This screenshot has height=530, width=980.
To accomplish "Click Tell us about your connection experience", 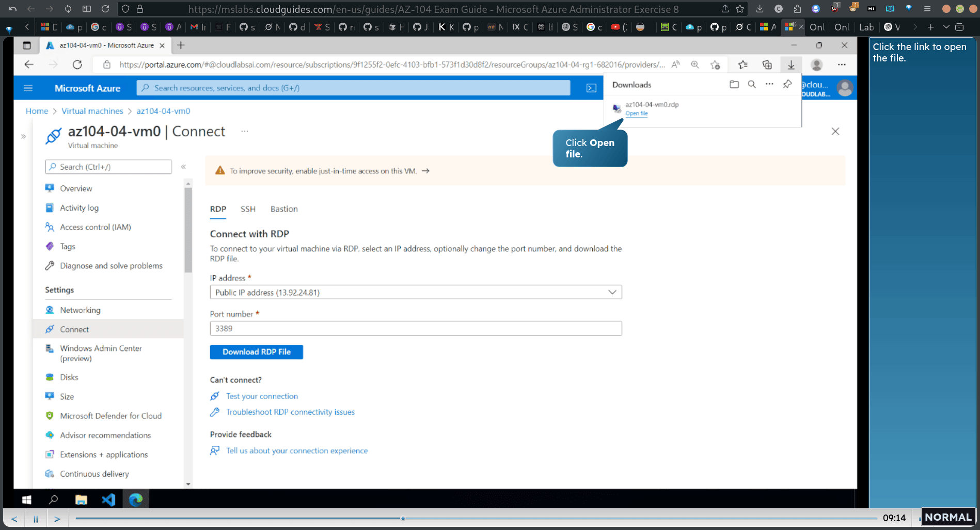I will coord(297,451).
